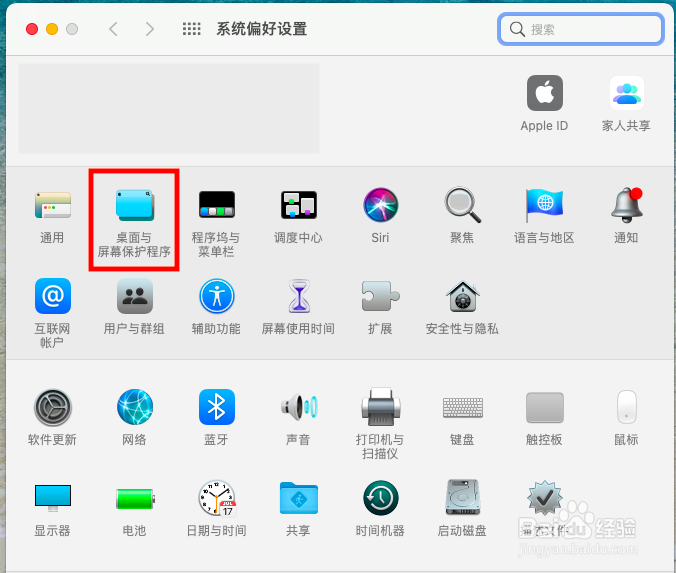Open 打印机与扫描仪 printer icon
This screenshot has height=573, width=676.
tap(380, 407)
